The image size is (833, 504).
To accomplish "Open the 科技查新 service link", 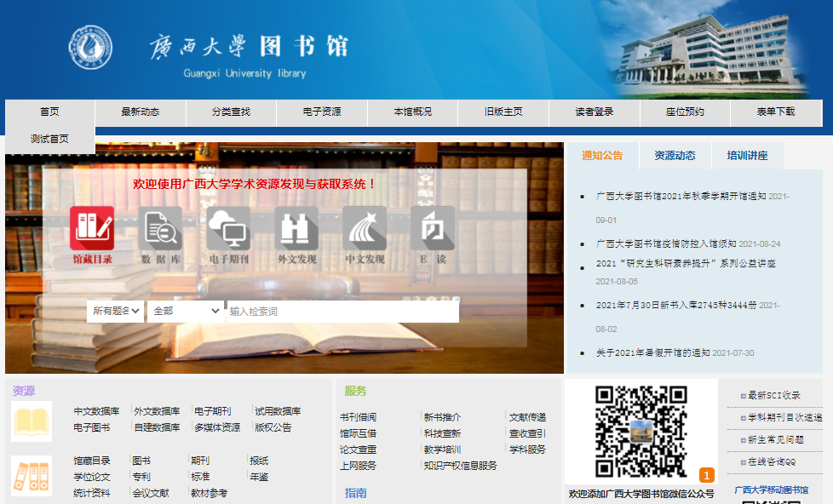I will point(442,433).
